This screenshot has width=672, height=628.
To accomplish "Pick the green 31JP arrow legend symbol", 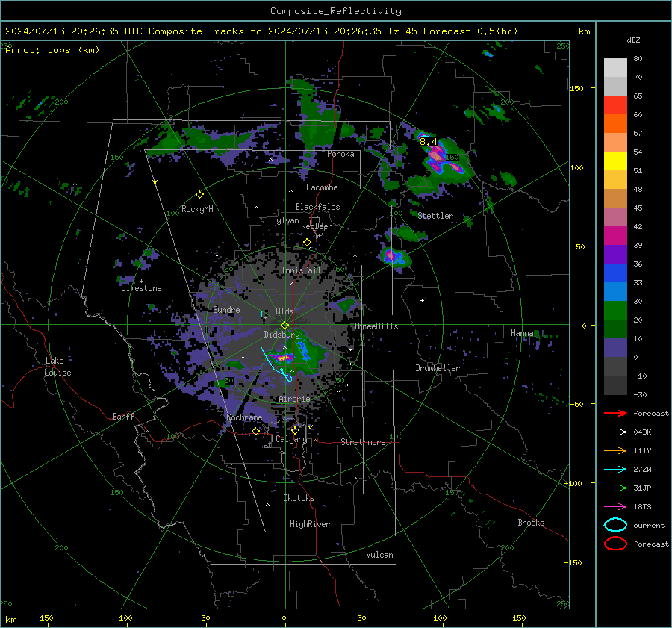I will point(615,488).
